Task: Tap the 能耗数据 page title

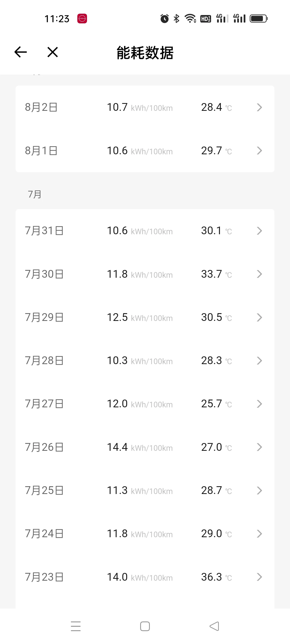Action: coord(145,53)
